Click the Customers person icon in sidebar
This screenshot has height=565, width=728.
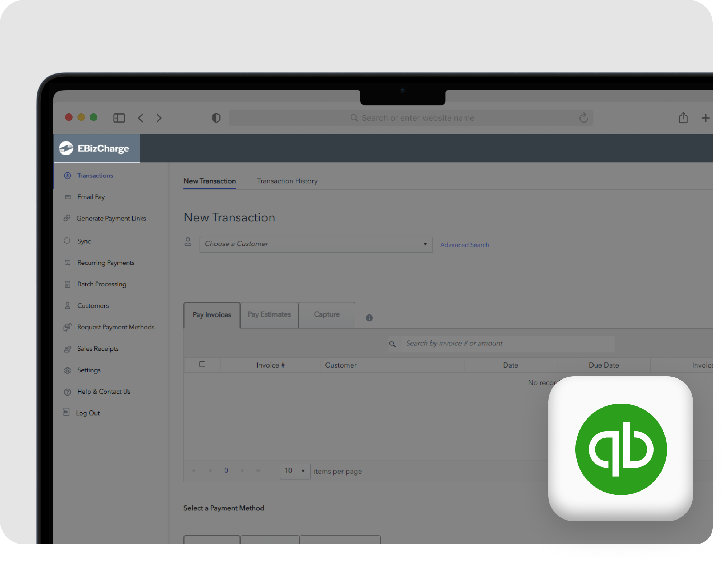coord(68,306)
